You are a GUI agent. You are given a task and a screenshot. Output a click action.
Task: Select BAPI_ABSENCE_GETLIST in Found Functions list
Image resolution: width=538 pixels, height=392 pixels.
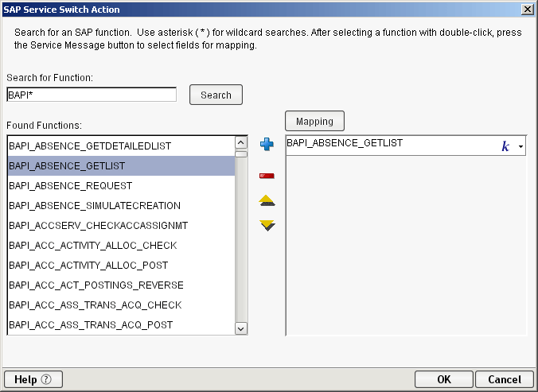[x=121, y=166]
